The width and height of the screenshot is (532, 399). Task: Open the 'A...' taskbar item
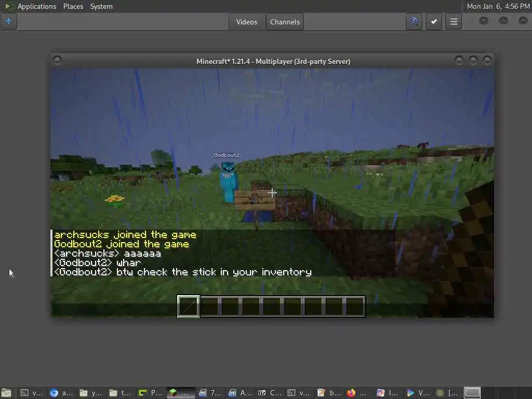click(240, 393)
